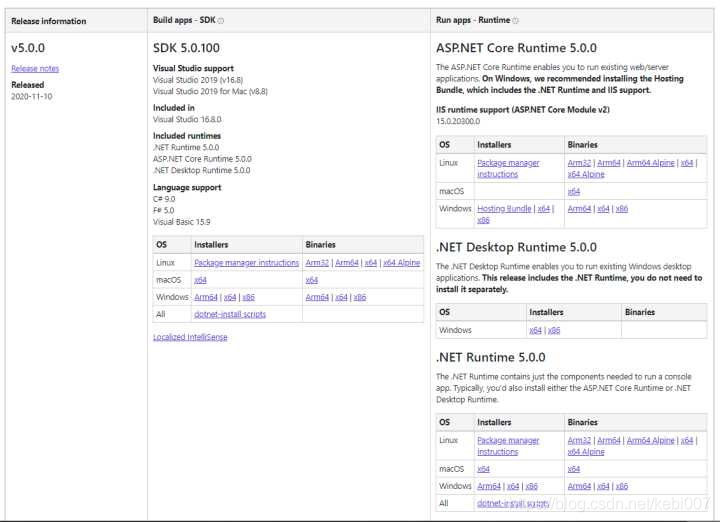Download .NET Runtime Linux Arm32 binaries

pyautogui.click(x=579, y=440)
